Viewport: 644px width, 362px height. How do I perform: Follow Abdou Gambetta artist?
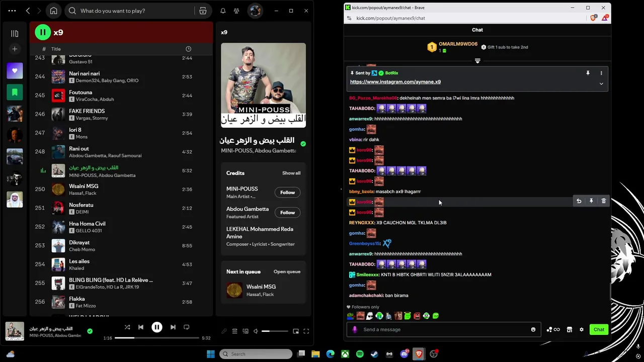(x=287, y=213)
